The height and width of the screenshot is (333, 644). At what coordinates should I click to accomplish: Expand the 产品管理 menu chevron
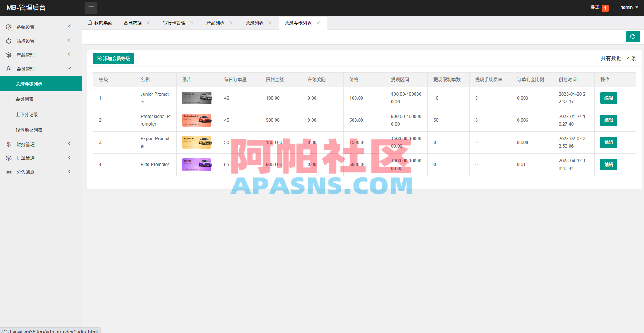click(69, 54)
